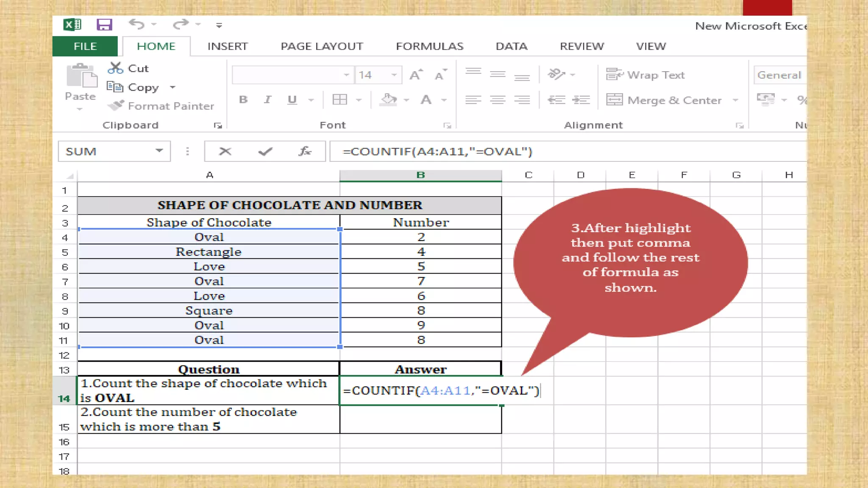Click the Enter checkmark formula icon
The image size is (868, 488).
265,151
